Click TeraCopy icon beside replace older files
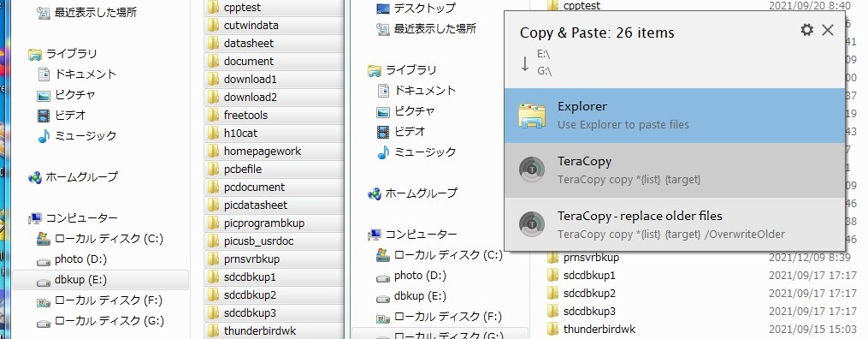This screenshot has width=868, height=339. coord(532,224)
